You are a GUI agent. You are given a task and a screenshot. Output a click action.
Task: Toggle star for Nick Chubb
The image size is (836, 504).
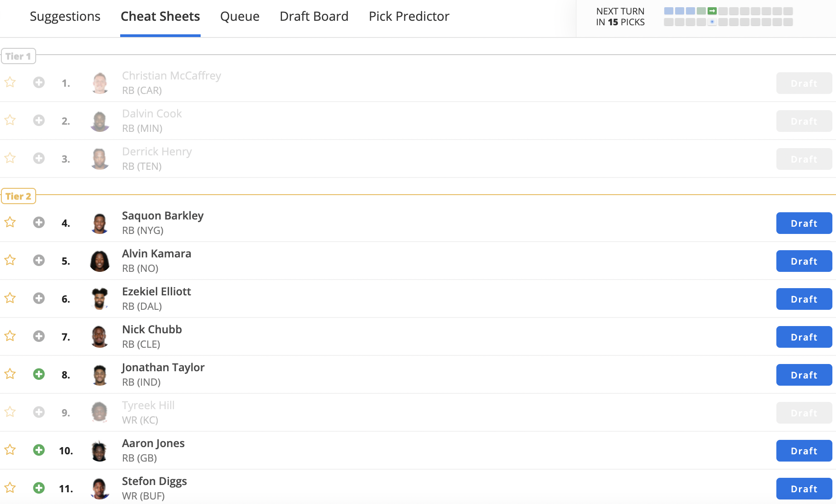coord(10,336)
